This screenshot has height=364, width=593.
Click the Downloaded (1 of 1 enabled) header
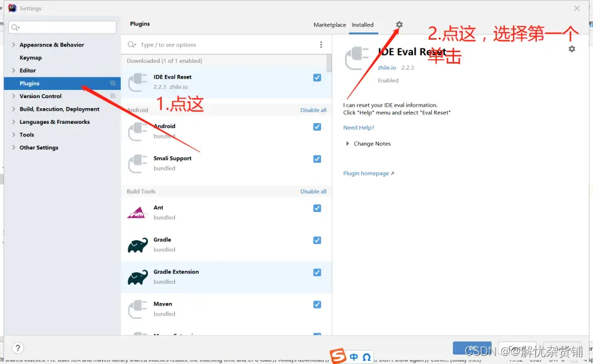pos(164,61)
